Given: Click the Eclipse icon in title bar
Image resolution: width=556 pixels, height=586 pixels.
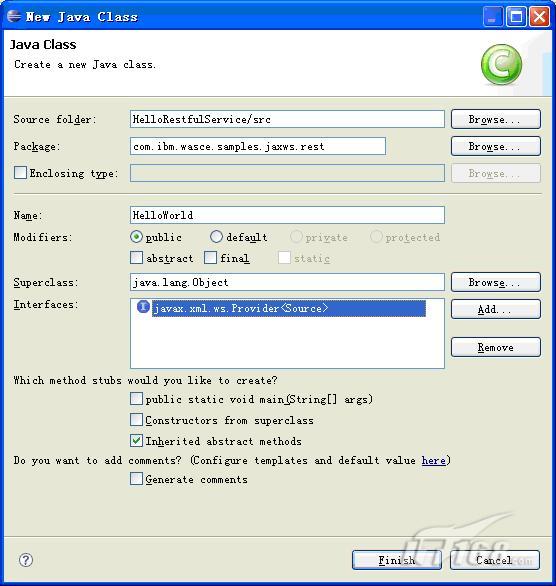Looking at the screenshot, I should coord(14,16).
